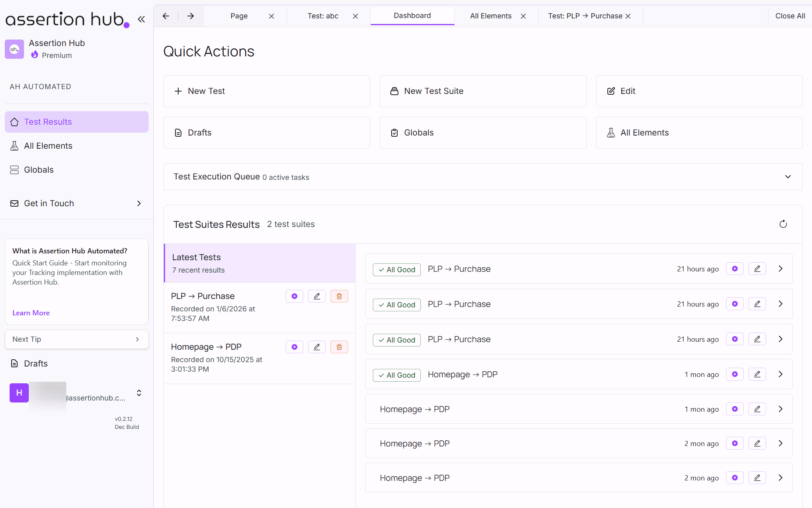Click the Drafts icon near the bottom sidebar
The height and width of the screenshot is (508, 812).
14,363
